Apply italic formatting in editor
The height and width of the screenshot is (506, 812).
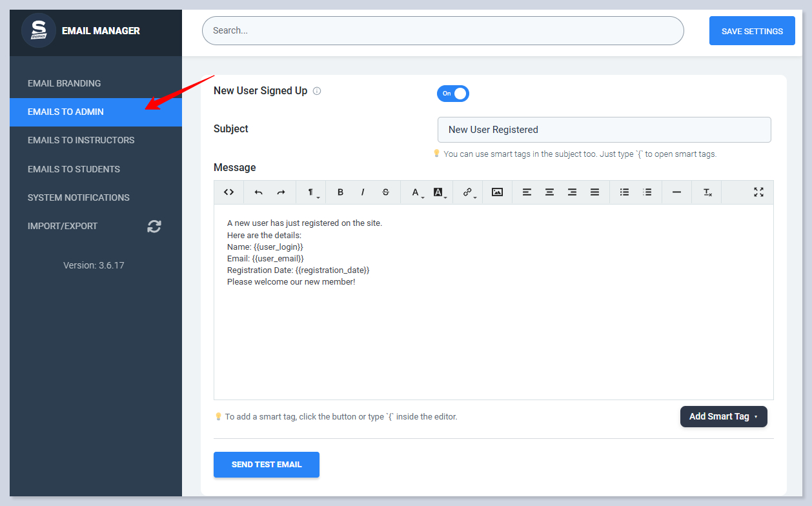coord(363,192)
